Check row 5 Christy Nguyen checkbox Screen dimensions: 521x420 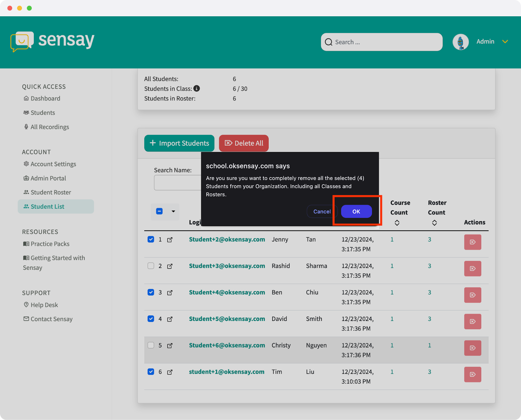pyautogui.click(x=151, y=345)
